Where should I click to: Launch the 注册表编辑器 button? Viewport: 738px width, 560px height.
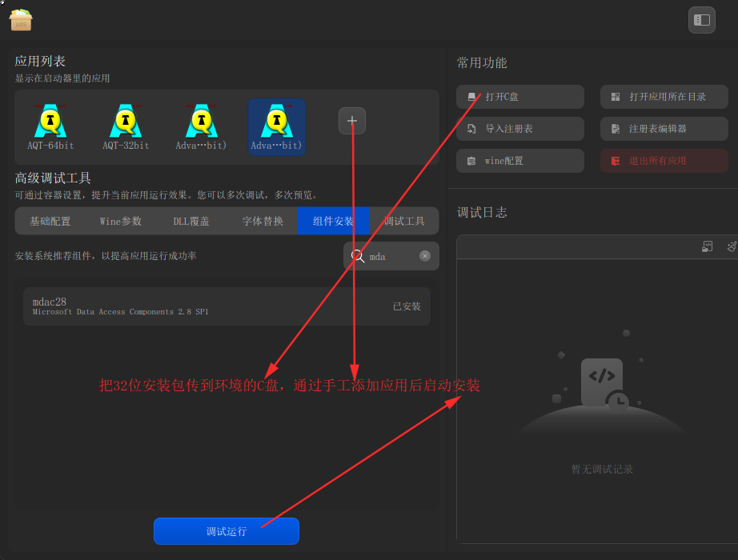coord(664,129)
